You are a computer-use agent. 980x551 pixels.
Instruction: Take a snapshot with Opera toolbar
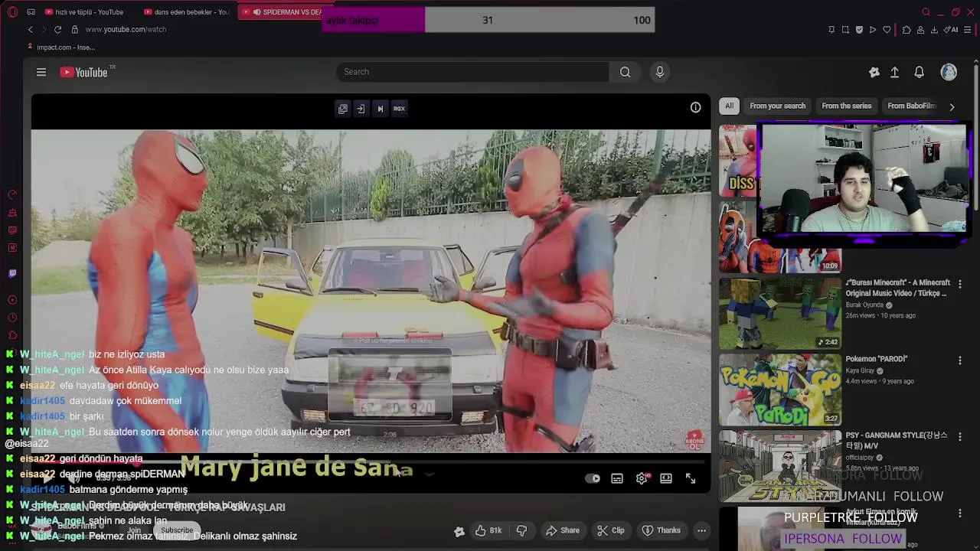[x=845, y=30]
